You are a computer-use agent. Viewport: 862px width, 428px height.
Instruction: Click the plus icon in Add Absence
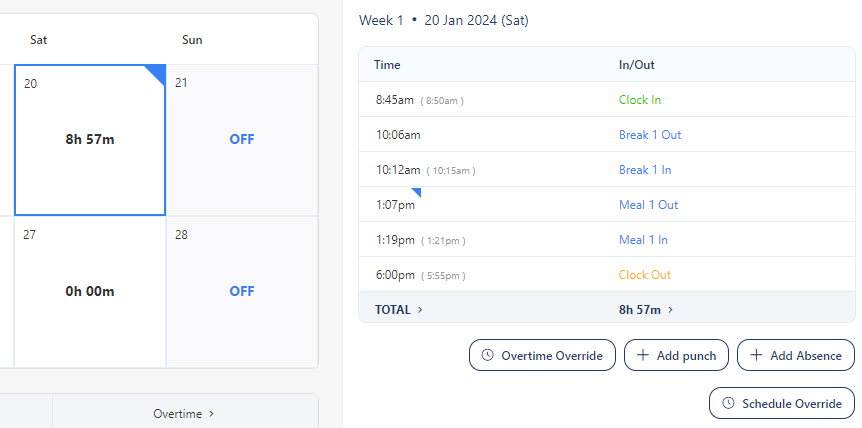756,355
